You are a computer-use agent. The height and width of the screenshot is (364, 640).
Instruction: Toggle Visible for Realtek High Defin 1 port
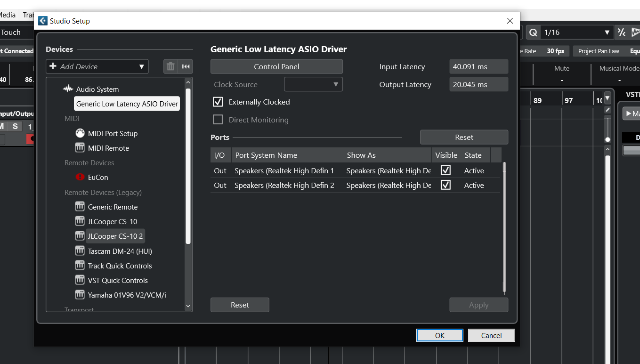pos(446,170)
